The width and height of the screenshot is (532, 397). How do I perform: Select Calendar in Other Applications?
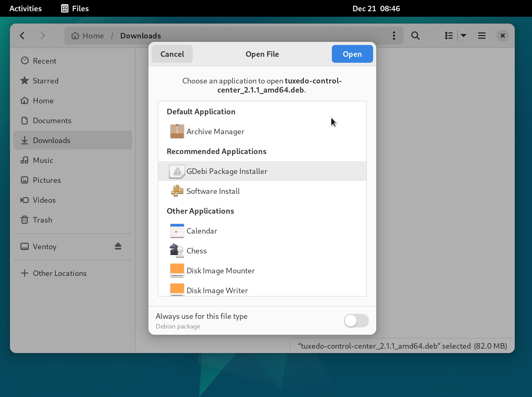click(262, 231)
